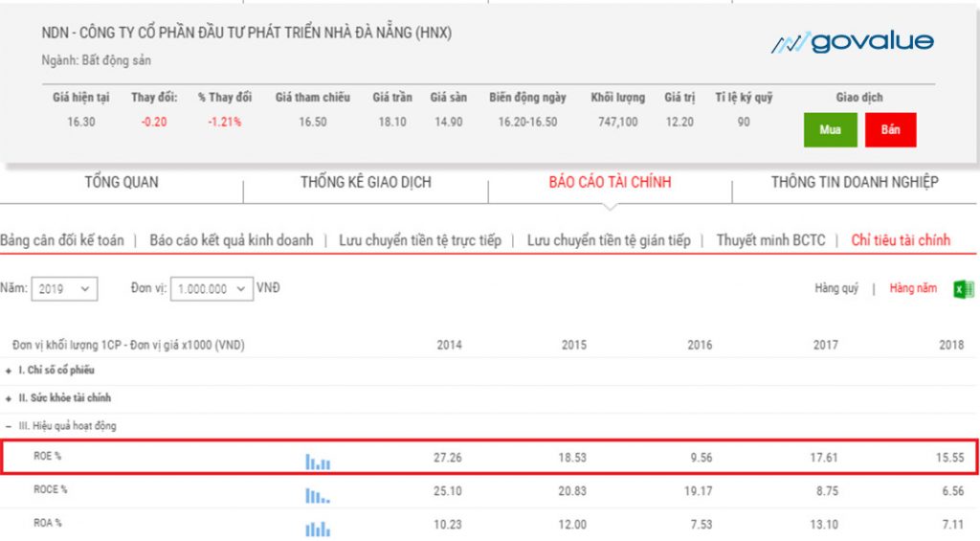The width and height of the screenshot is (980, 541).
Task: Click ROE value 9.56 for 2016
Action: 702,458
